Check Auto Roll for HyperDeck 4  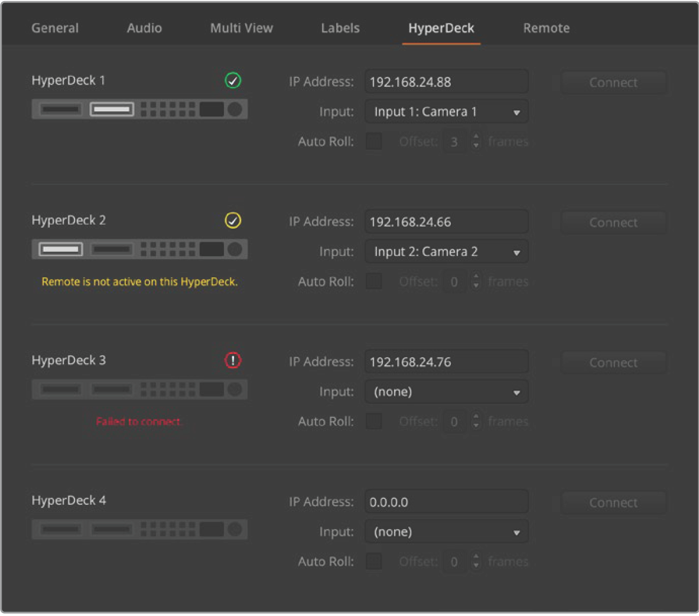pyautogui.click(x=373, y=562)
